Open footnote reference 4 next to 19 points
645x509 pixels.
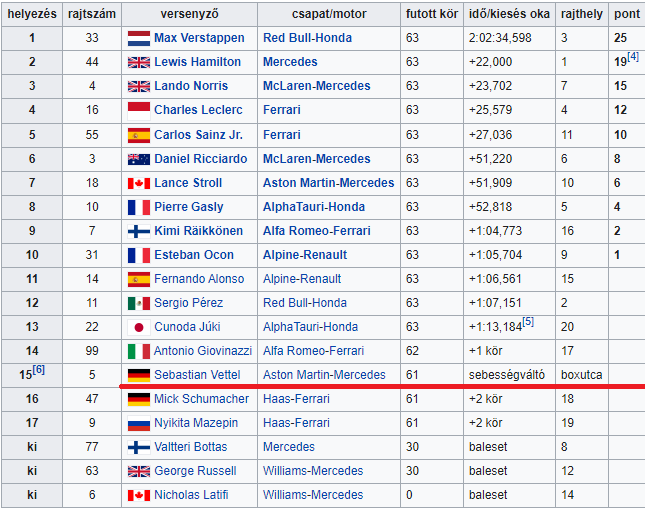[633, 58]
